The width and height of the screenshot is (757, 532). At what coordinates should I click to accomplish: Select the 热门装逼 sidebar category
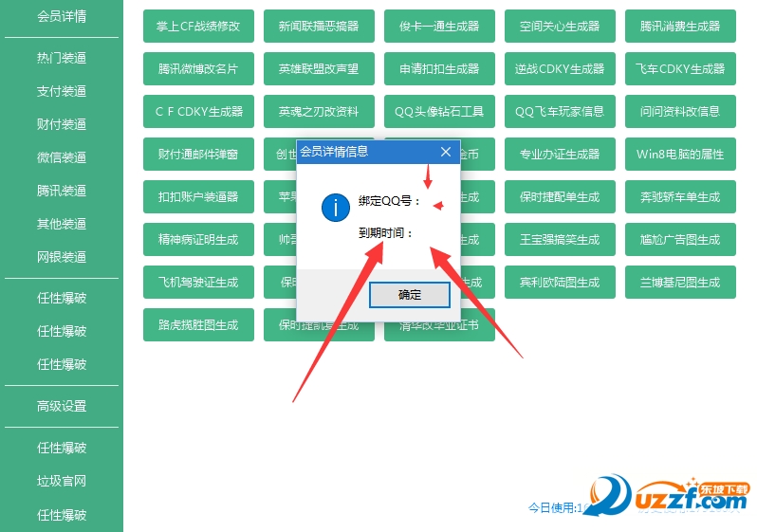(62, 58)
